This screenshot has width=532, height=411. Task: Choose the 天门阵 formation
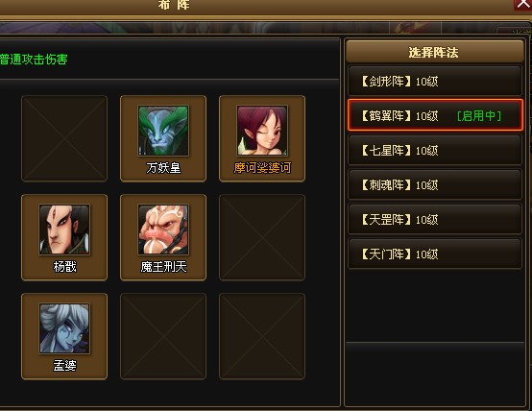(435, 254)
